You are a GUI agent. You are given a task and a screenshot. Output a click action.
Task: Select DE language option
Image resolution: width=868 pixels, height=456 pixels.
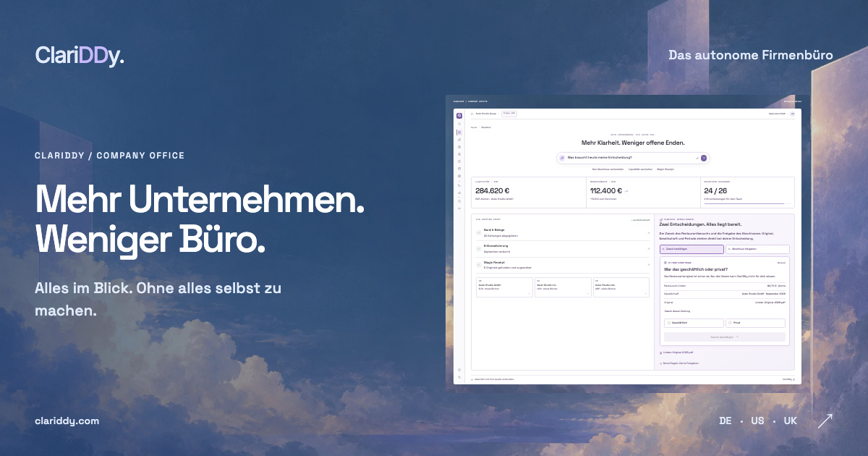pyautogui.click(x=726, y=421)
